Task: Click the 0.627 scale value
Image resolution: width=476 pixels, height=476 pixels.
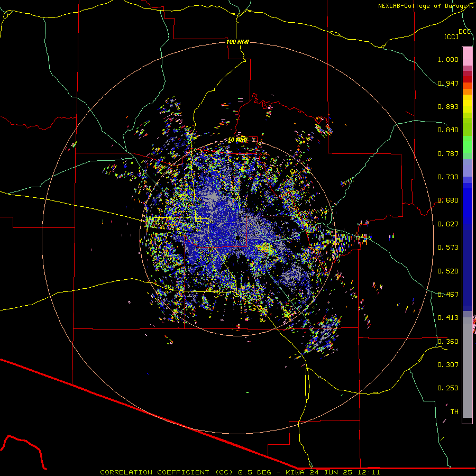Action: tap(448, 224)
